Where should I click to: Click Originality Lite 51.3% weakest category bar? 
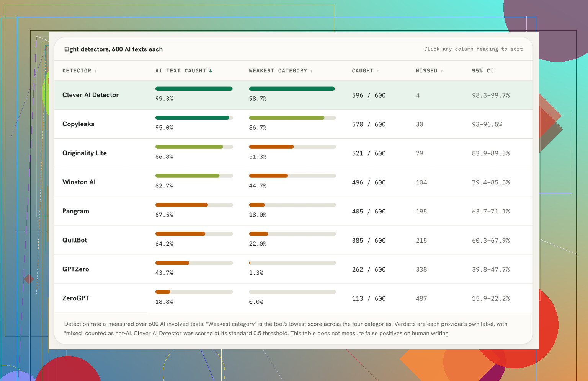tap(292, 147)
